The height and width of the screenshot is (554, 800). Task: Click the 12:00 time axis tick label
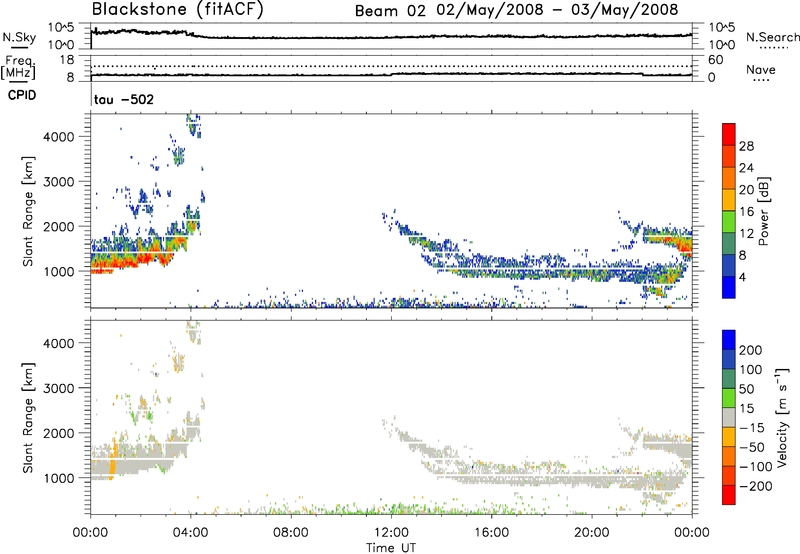point(391,533)
